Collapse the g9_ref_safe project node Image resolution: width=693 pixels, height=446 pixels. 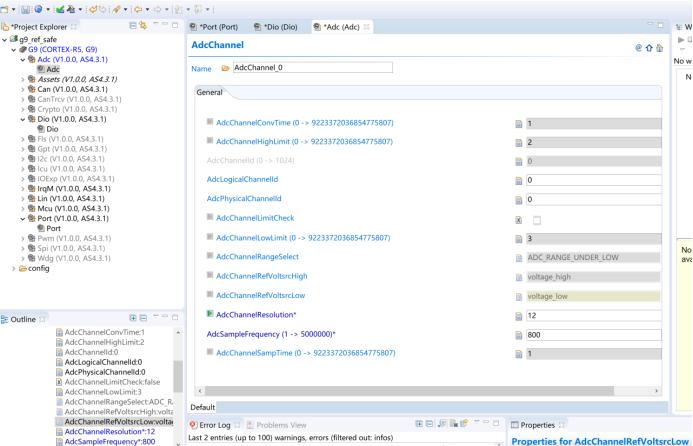point(4,40)
